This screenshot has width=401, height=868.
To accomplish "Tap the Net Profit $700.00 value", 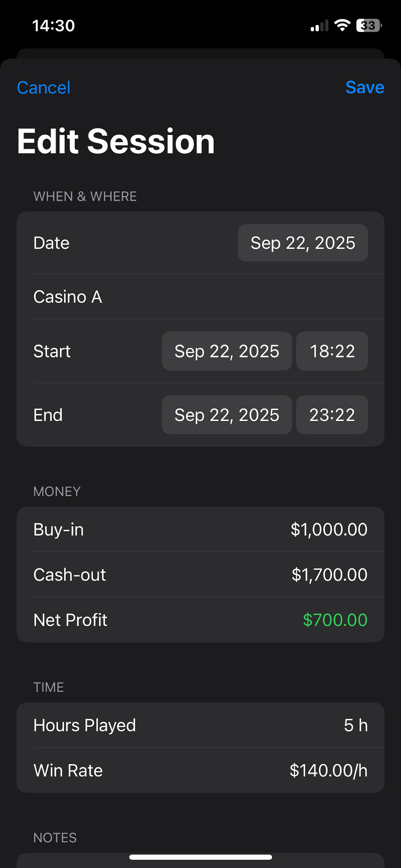I will pos(335,620).
